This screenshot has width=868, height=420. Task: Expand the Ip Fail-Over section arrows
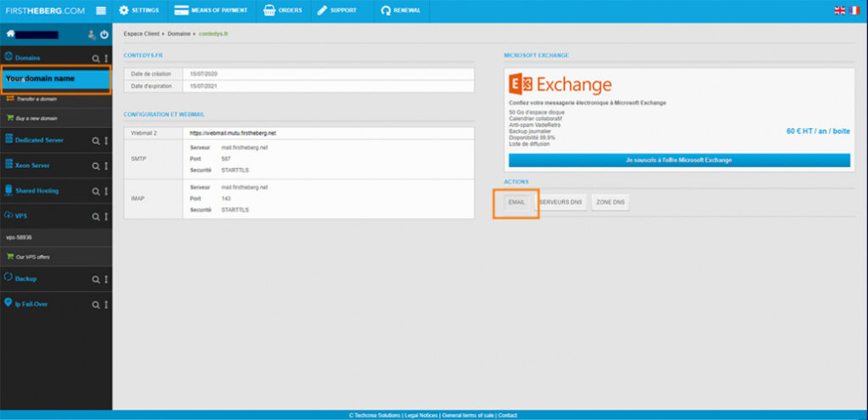pyautogui.click(x=106, y=305)
